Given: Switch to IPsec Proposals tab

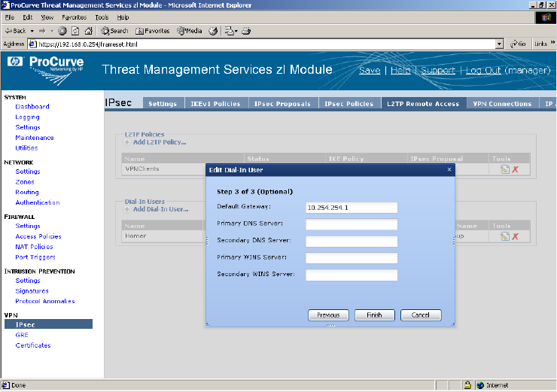Looking at the screenshot, I should point(282,104).
